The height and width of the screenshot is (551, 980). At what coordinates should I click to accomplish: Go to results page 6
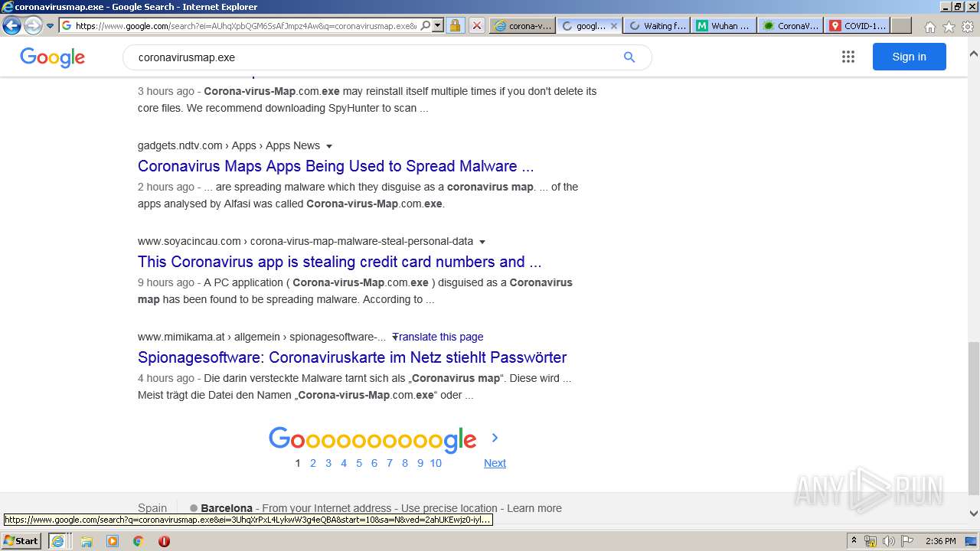(374, 463)
